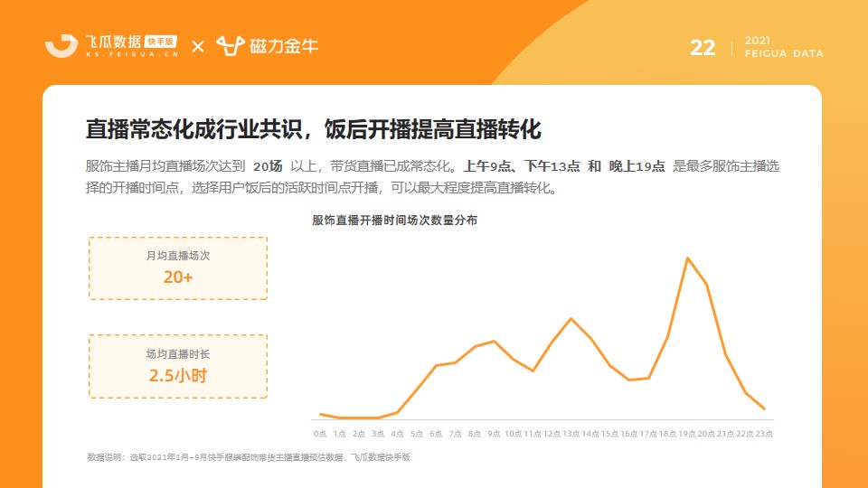Click the 6点 axis label
Image resolution: width=868 pixels, height=488 pixels.
436,434
